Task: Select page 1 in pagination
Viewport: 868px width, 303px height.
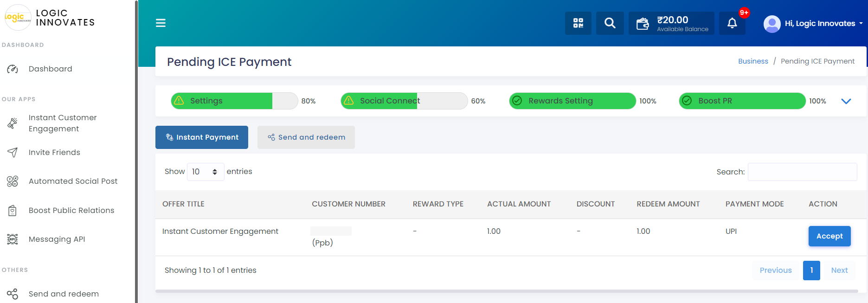Action: (811, 271)
